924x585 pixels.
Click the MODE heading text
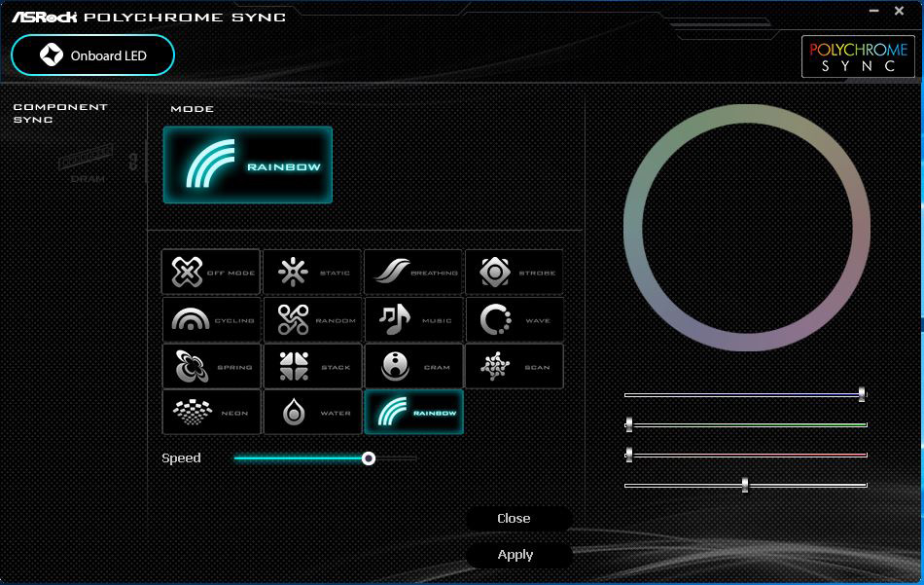tap(193, 109)
